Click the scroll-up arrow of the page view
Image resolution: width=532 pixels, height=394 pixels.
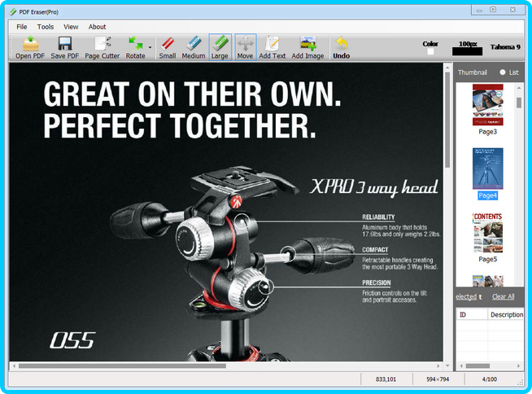click(x=447, y=66)
